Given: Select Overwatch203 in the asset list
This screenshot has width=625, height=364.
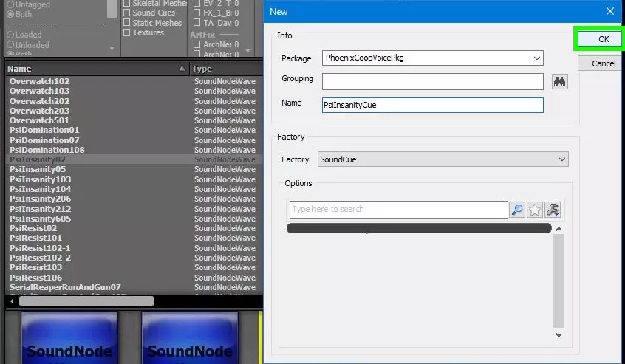Looking at the screenshot, I should (39, 111).
